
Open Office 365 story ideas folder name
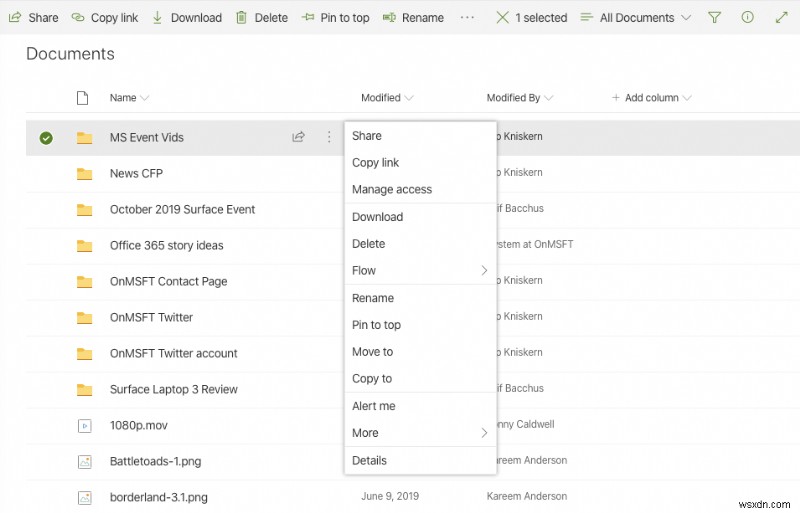(x=166, y=246)
